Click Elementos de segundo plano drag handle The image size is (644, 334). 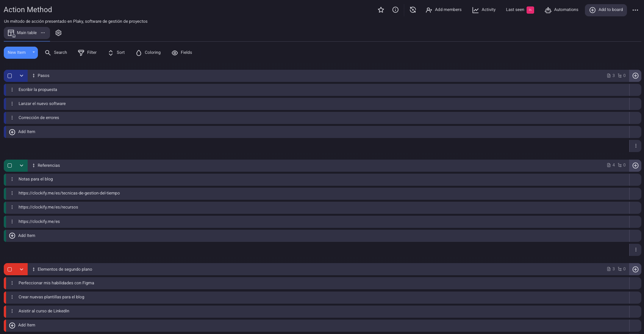tap(34, 270)
